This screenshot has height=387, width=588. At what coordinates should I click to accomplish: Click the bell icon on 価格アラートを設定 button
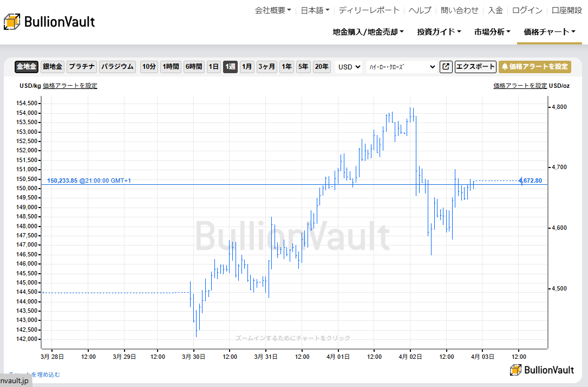click(505, 67)
